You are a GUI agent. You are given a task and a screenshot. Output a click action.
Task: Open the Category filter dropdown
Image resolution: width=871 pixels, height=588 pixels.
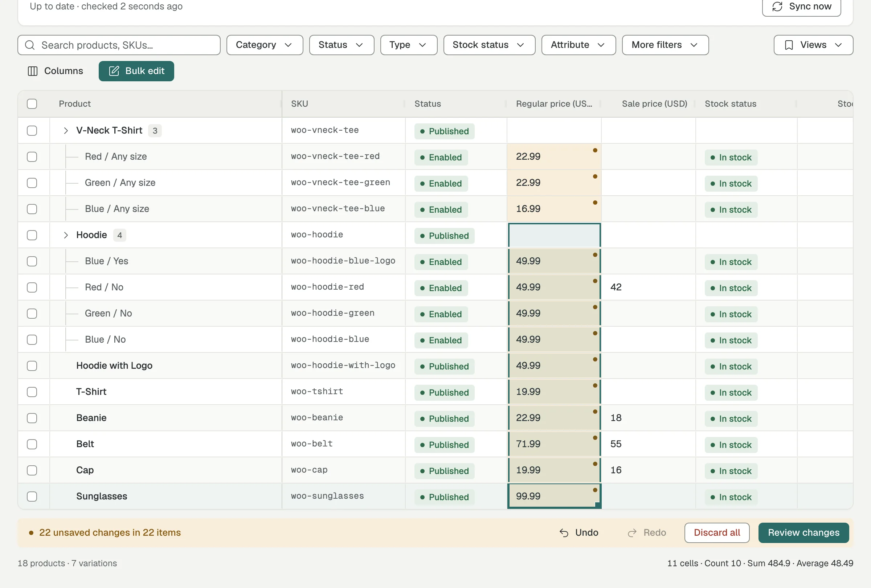click(x=265, y=45)
